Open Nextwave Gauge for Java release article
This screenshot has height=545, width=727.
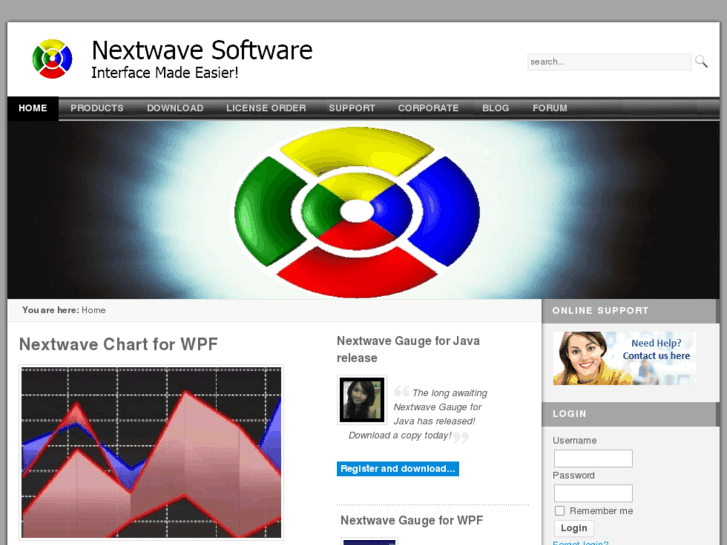pos(408,349)
